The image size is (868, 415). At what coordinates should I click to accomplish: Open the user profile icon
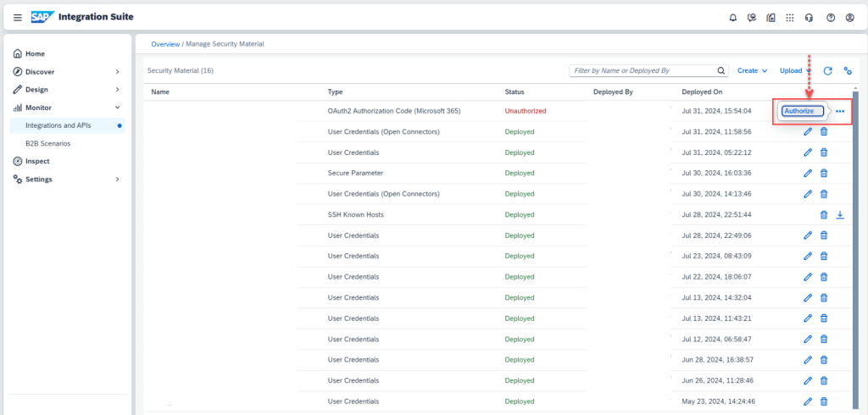[x=850, y=17]
